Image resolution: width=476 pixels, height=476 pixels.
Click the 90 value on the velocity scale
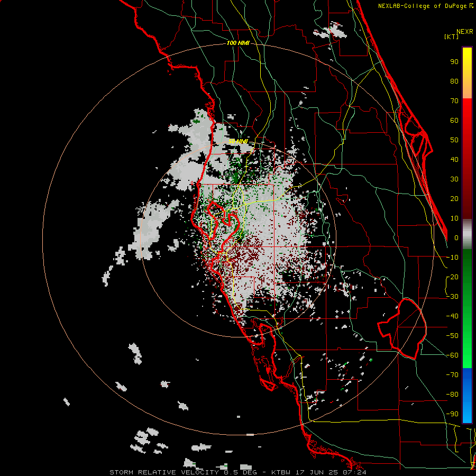click(454, 62)
